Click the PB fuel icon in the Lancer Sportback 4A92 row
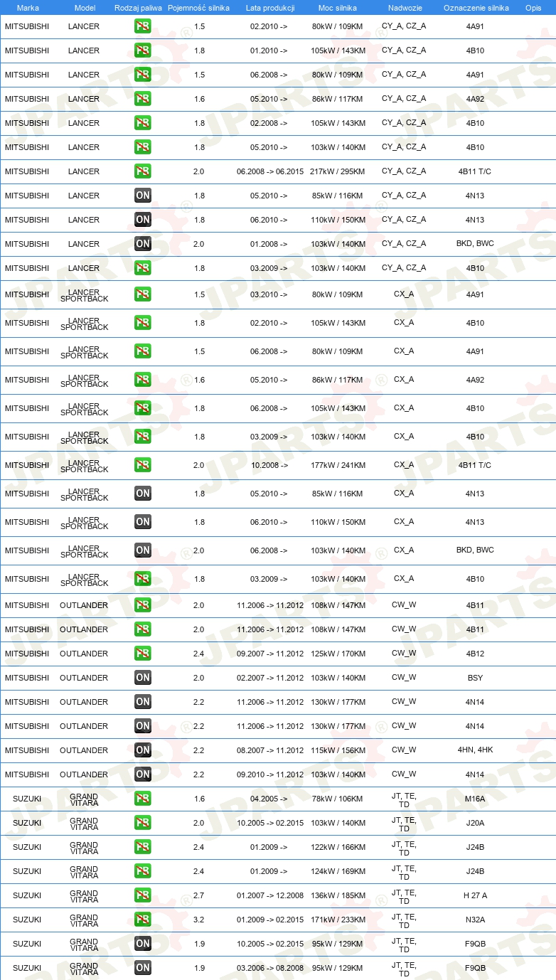This screenshot has width=556, height=980. (142, 380)
